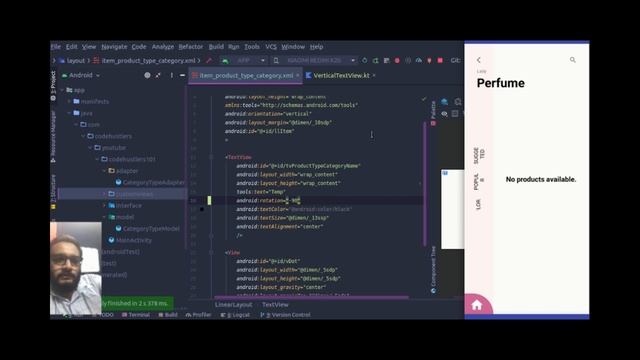Click the red debug bug icon

tap(397, 60)
